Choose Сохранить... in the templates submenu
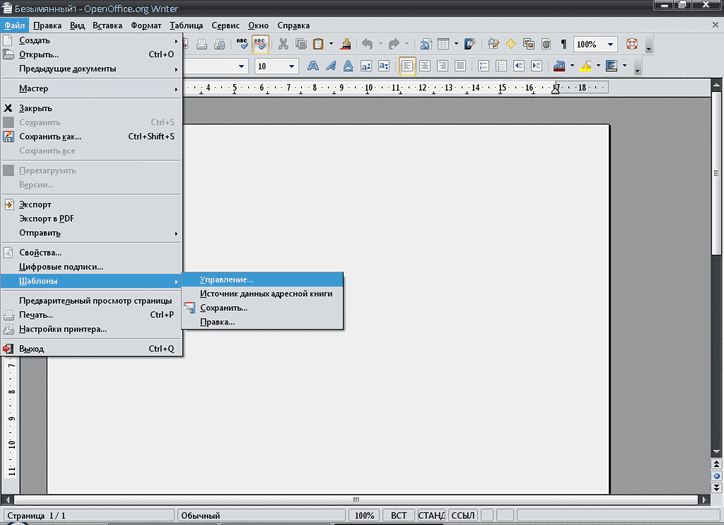 click(262, 308)
